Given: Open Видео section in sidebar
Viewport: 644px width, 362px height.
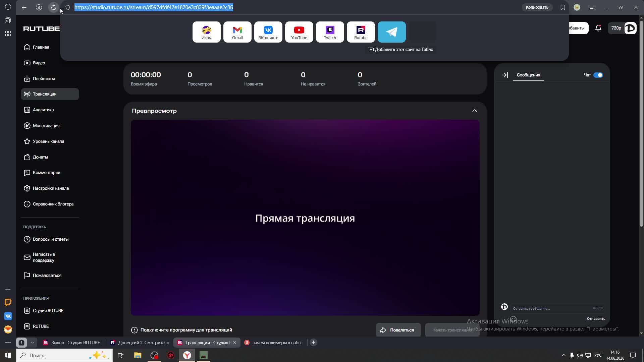Looking at the screenshot, I should pos(50,63).
